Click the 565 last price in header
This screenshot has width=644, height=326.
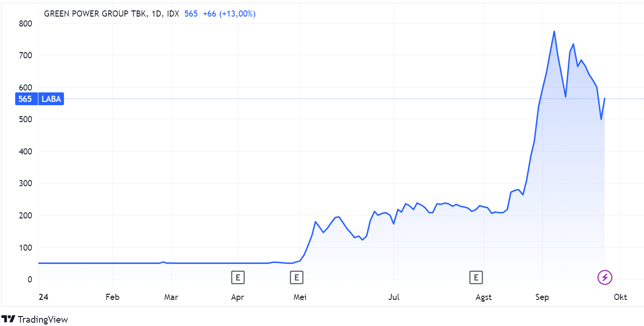tap(191, 14)
